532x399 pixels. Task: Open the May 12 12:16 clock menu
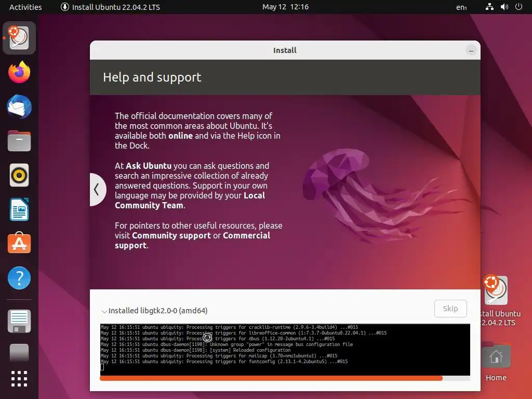click(x=285, y=7)
